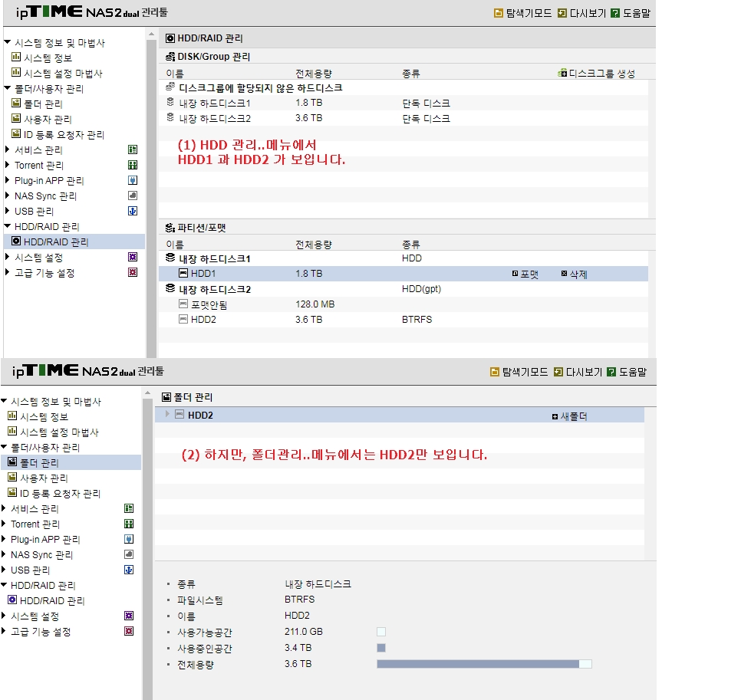Select 사용자 관리 in the lower sidebar
Viewport: 751px width, 700px height.
pos(44,478)
